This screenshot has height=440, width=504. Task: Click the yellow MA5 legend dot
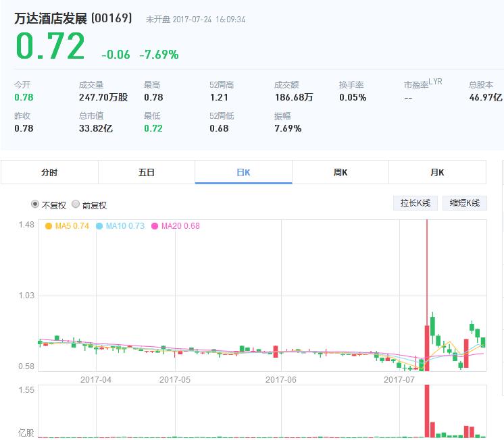point(48,226)
